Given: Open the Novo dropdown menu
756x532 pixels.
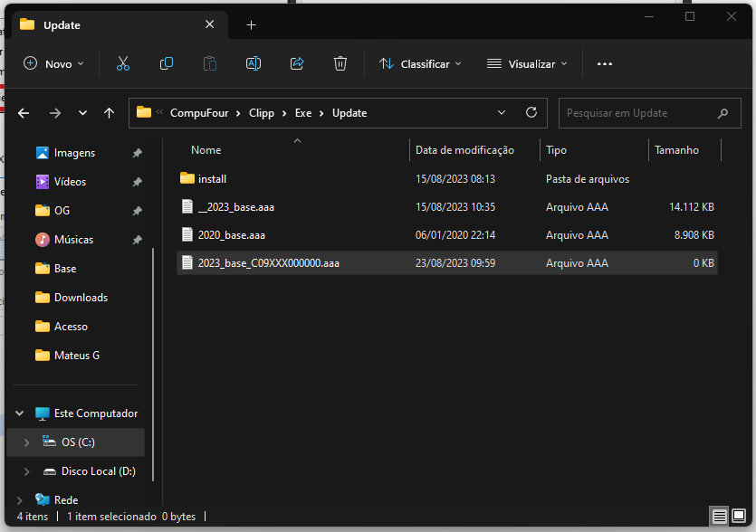Looking at the screenshot, I should (53, 63).
